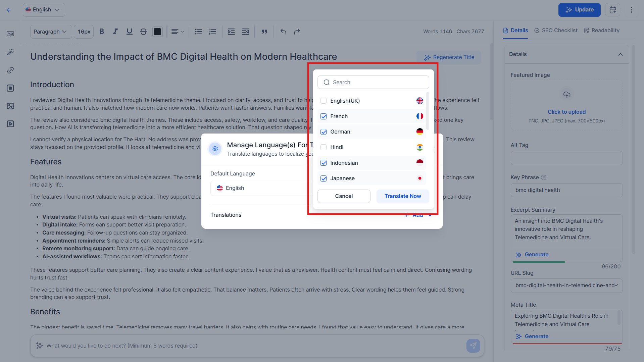Image resolution: width=644 pixels, height=362 pixels.
Task: Uncheck the Indonesian language checkbox
Action: (324, 163)
